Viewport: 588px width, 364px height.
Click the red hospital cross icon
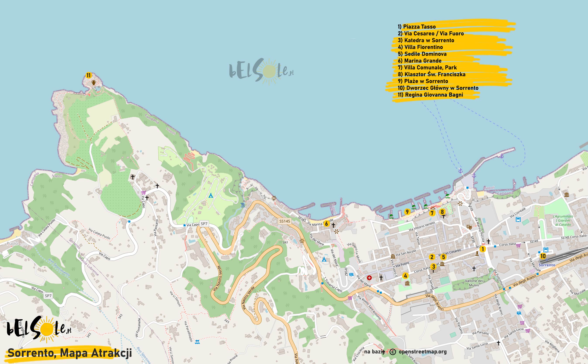point(369,278)
